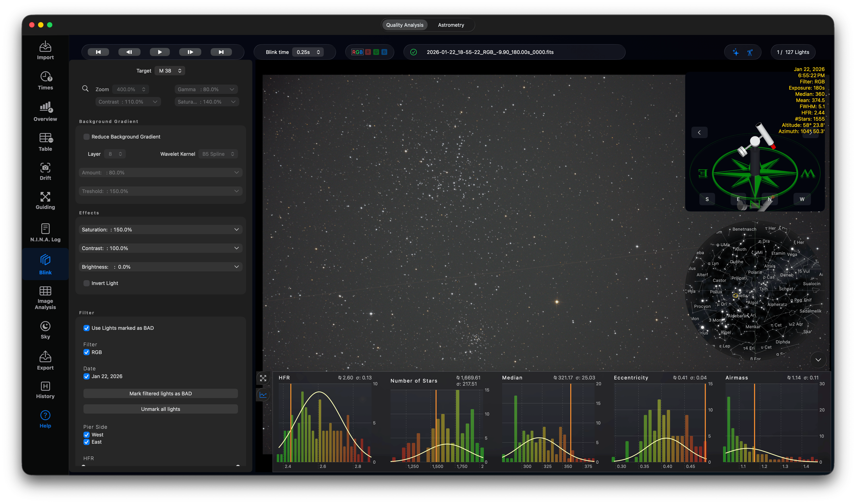Enable Reduce Background Gradient

pos(86,137)
